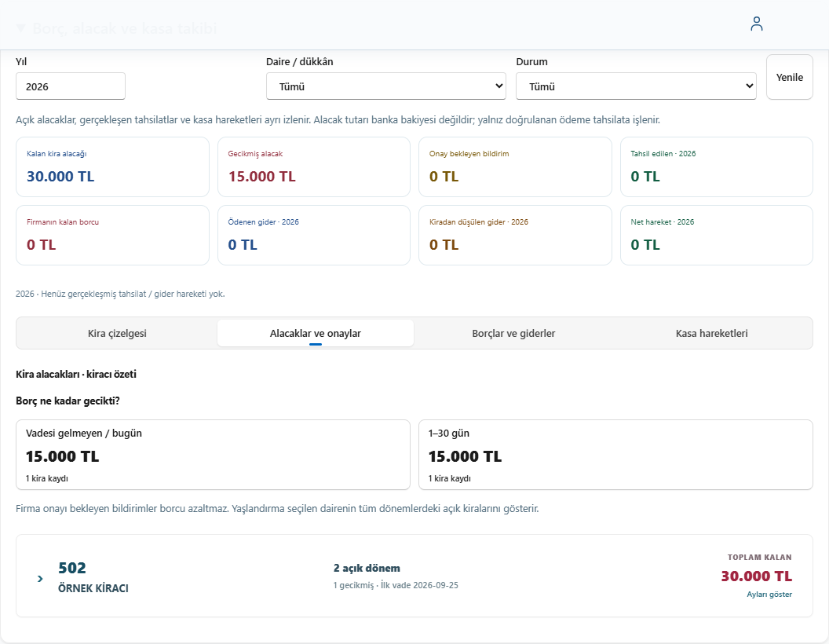Viewport: 829px width, 644px height.
Task: Select the Alacaklar ve onaylar tab
Action: point(315,333)
